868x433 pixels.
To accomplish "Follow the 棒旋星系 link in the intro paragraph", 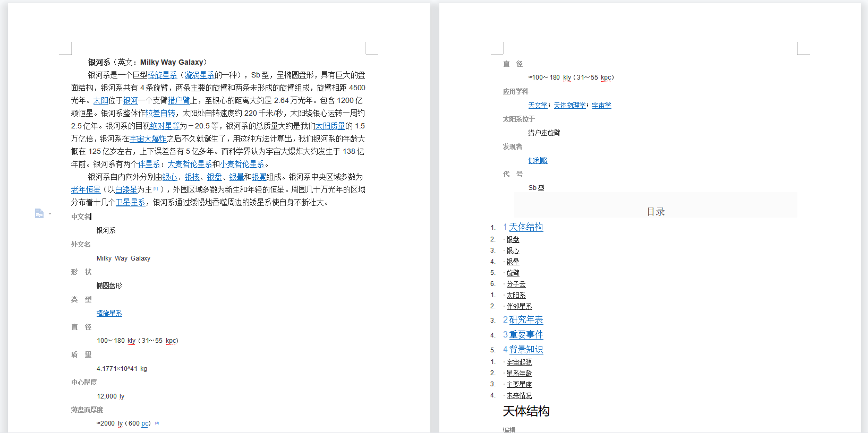I will 162,75.
